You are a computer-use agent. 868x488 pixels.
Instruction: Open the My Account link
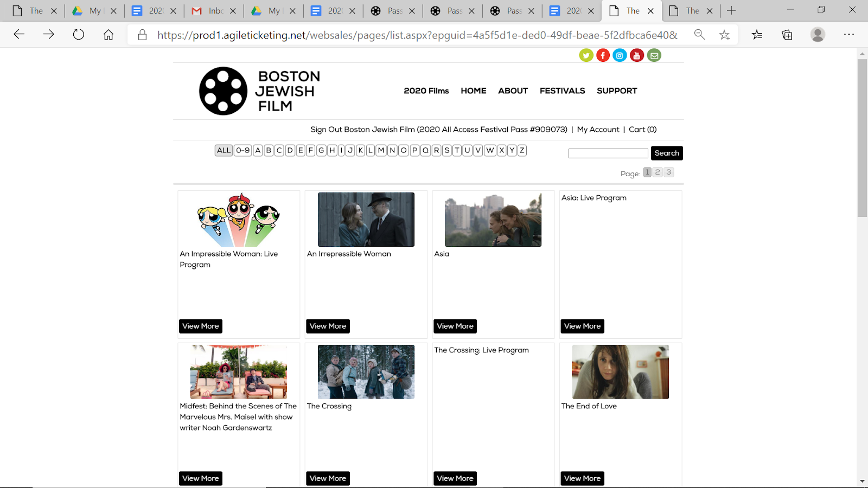point(598,130)
